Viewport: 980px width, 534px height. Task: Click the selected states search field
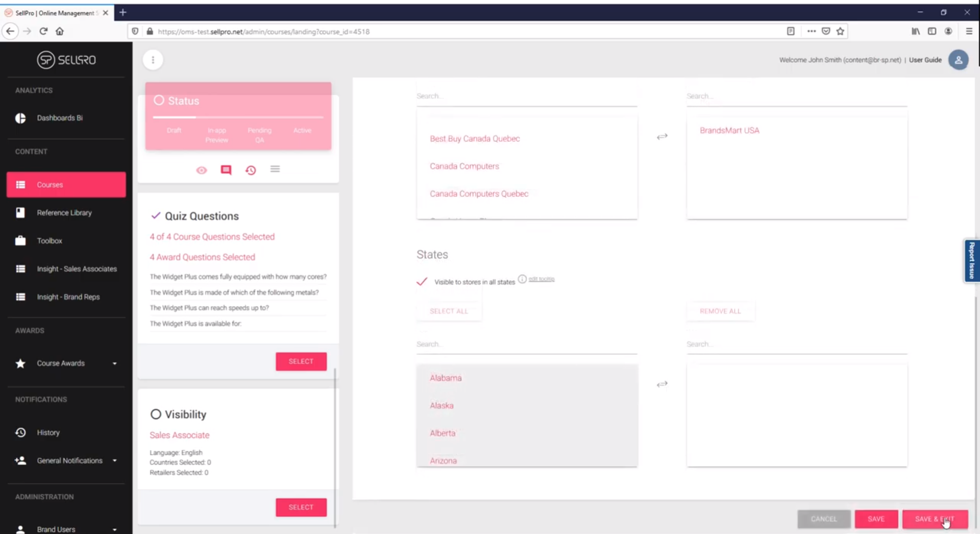pos(797,344)
